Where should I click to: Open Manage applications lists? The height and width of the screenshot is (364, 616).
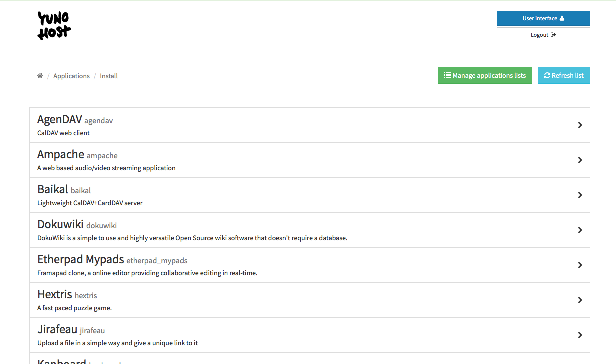pos(485,75)
